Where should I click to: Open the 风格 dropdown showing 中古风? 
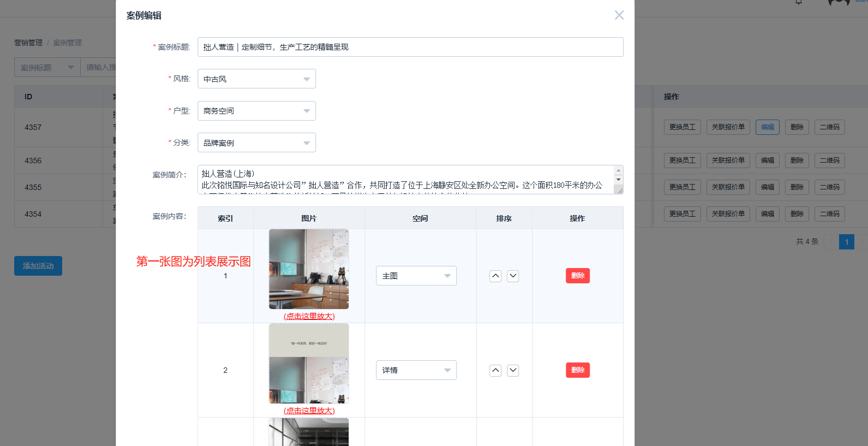(256, 79)
